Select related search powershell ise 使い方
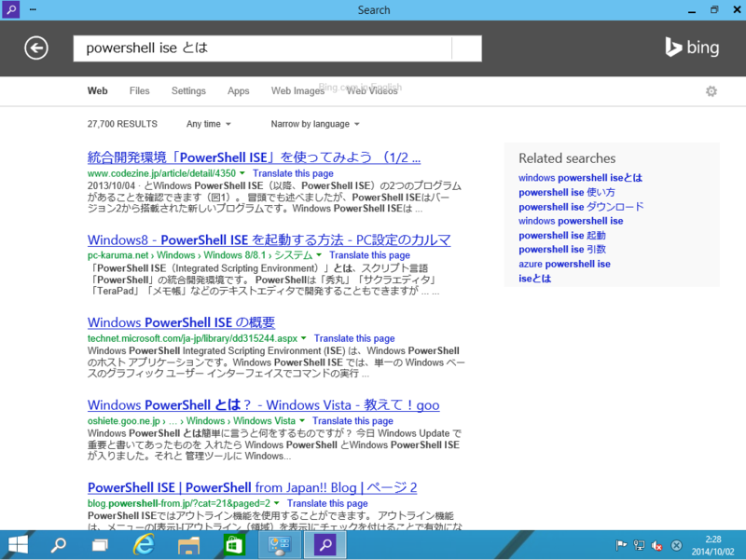 point(567,193)
